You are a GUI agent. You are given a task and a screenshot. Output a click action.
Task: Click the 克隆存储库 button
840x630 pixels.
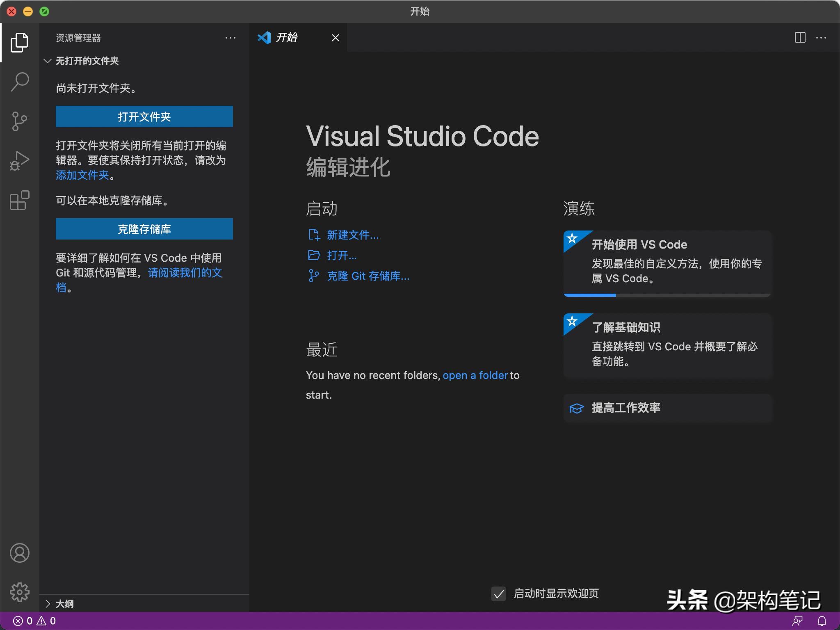click(144, 229)
